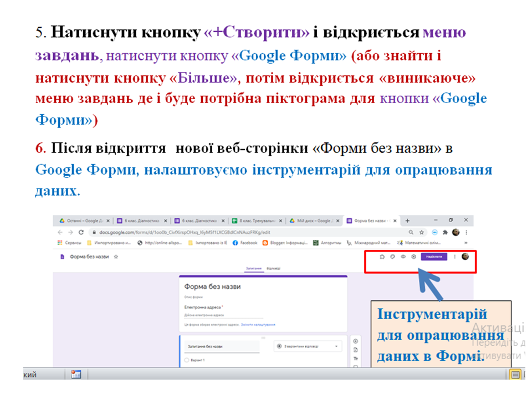Open the Forms More options menu beside Надіслати
This screenshot has width=532, height=399.
click(454, 257)
